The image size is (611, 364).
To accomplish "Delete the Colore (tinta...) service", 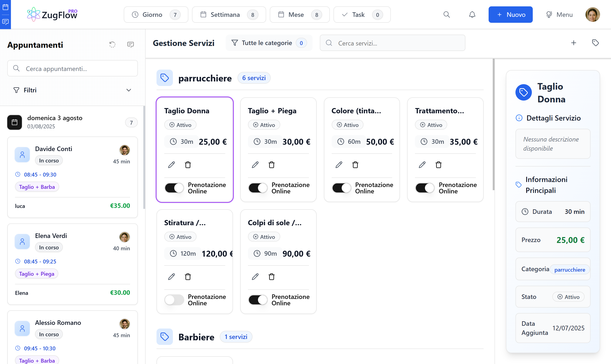I will click(x=355, y=164).
